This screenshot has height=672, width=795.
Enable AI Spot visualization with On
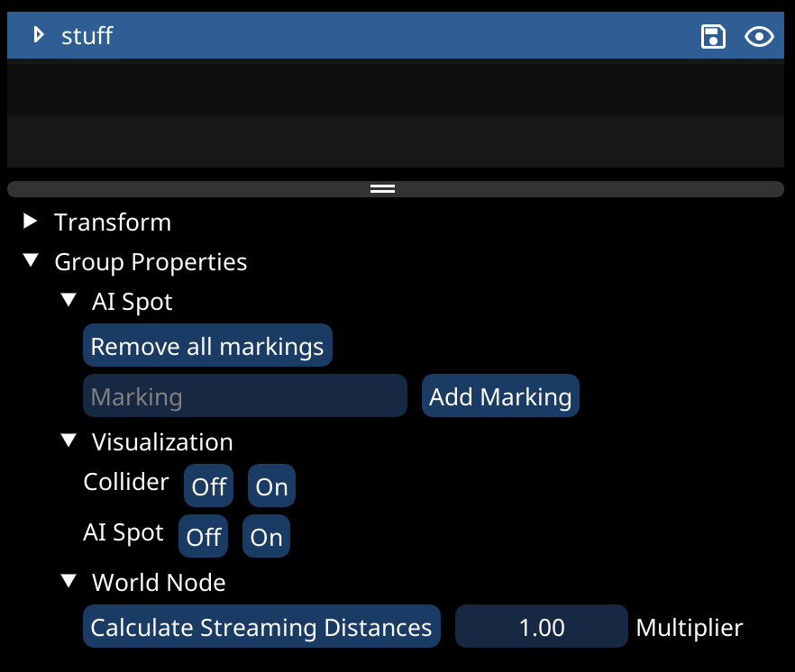tap(266, 537)
